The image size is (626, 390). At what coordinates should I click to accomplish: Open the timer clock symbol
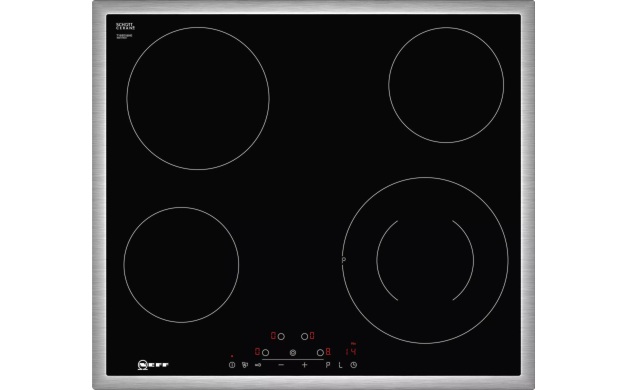point(353,364)
